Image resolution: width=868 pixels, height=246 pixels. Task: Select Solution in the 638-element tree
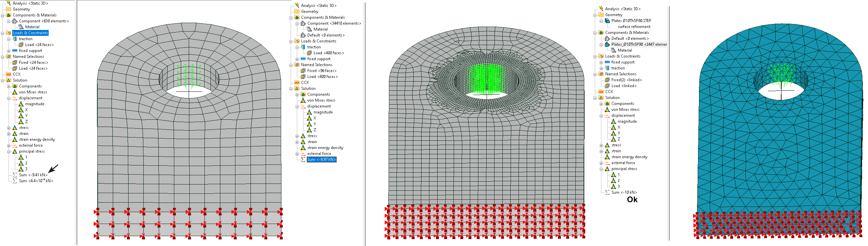point(20,81)
